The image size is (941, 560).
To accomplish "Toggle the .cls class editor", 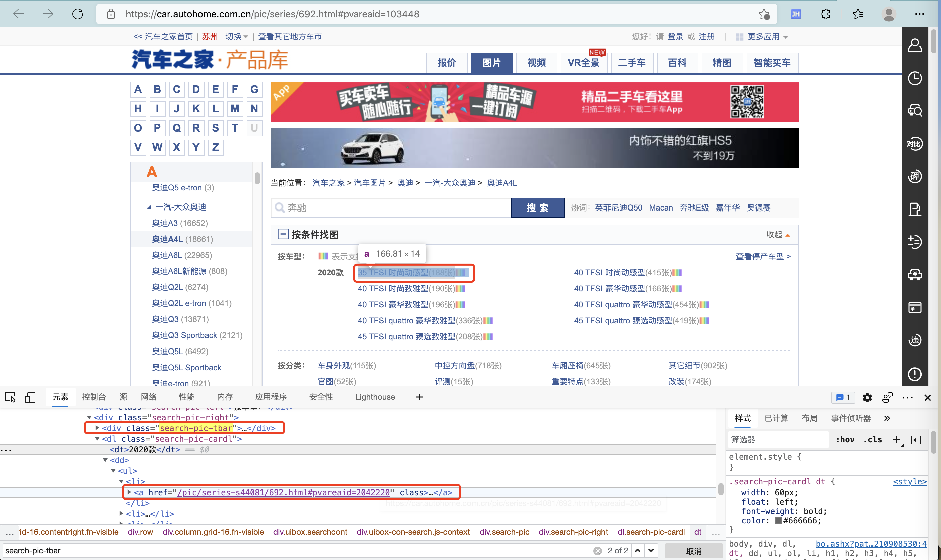I will 872,440.
